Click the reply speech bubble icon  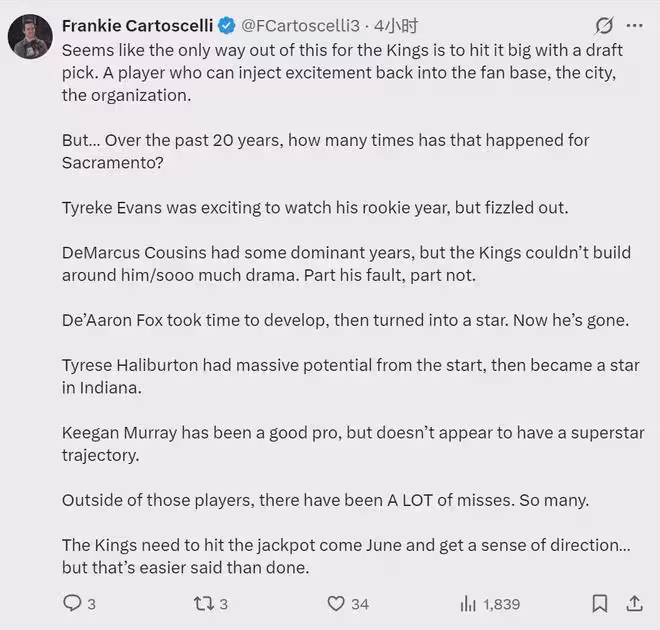pos(72,603)
